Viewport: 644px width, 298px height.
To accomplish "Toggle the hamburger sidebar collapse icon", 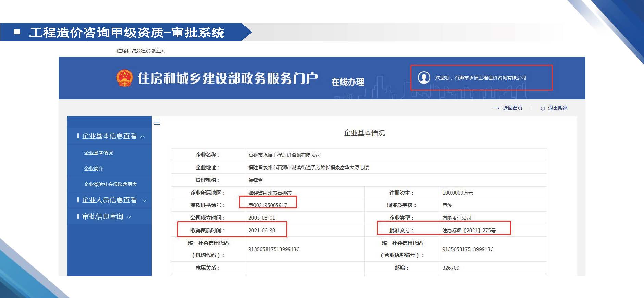I will (x=157, y=122).
